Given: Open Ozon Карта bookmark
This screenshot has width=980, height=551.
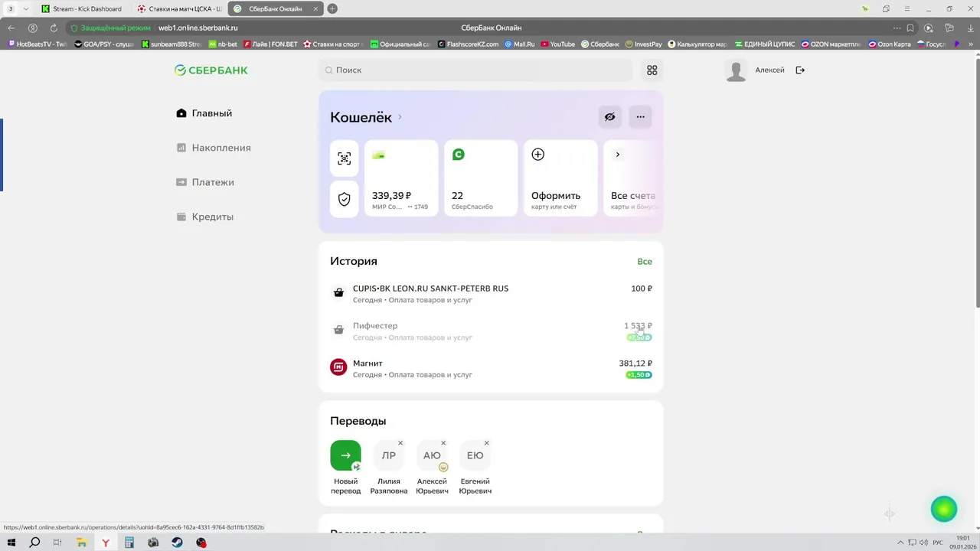Looking at the screenshot, I should [889, 44].
